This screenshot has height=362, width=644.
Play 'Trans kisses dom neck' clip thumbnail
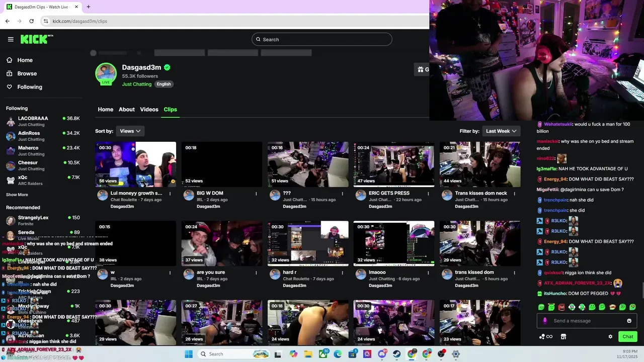coord(480,164)
